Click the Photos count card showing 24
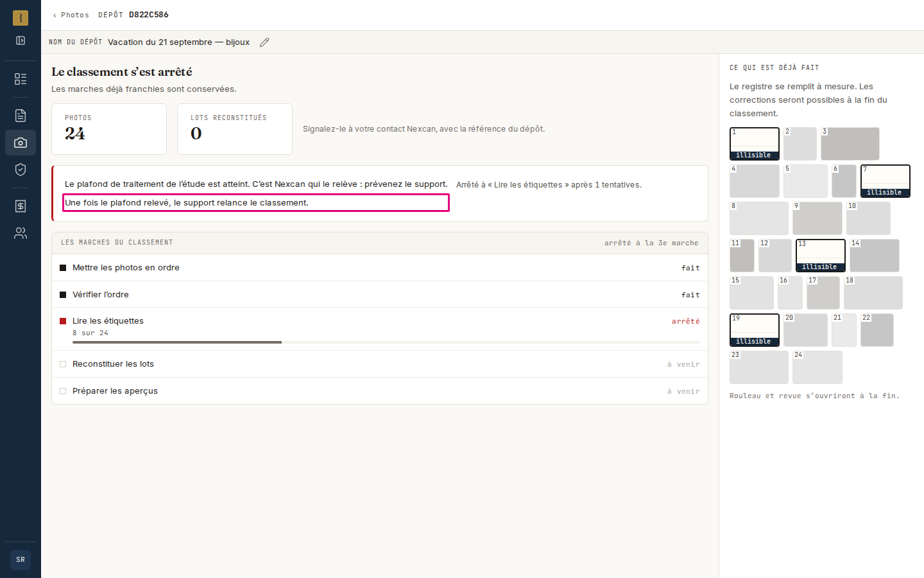Viewport: 924px width, 578px height. [x=109, y=129]
